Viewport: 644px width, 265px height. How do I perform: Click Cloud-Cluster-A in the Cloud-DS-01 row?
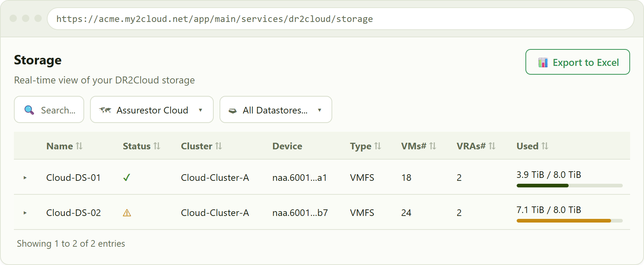[215, 178]
